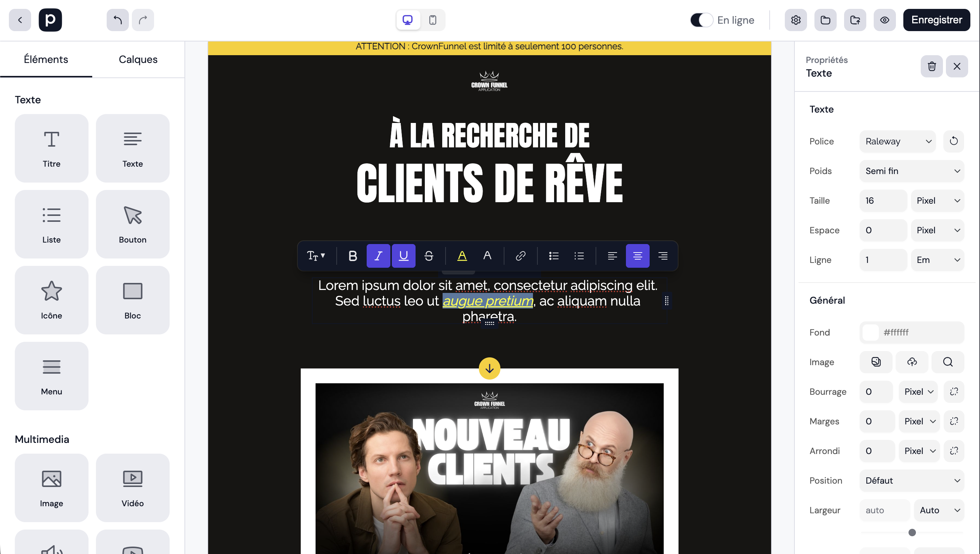Viewport: 980px width, 554px height.
Task: Click the Fond color swatch
Action: [871, 332]
